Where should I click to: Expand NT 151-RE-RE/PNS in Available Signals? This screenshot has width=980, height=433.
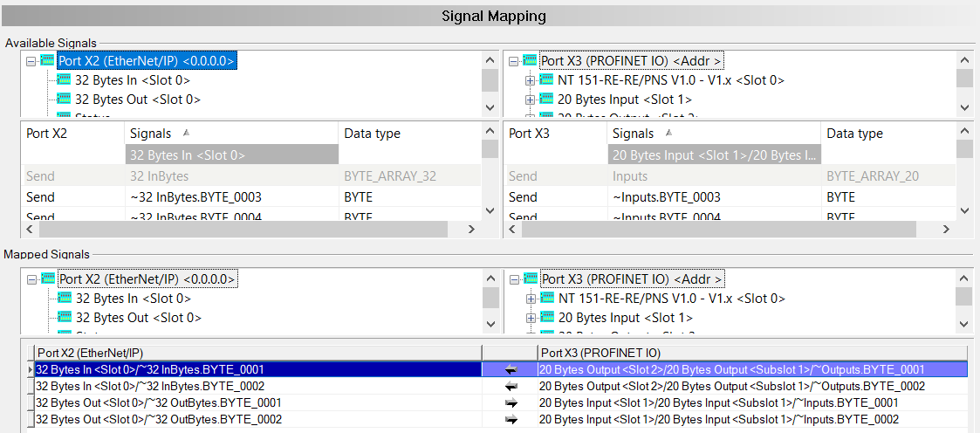pos(530,80)
